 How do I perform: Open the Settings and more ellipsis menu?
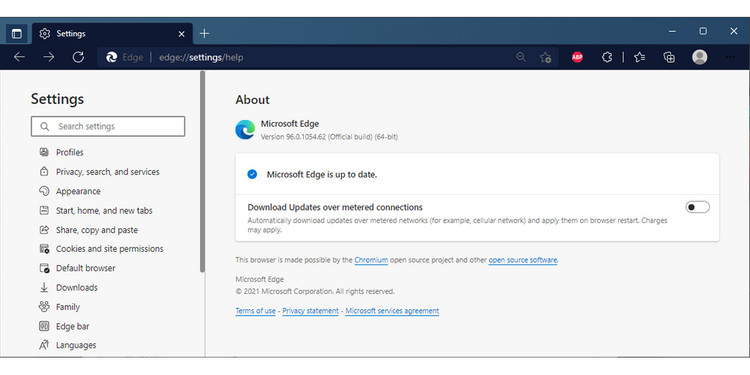pyautogui.click(x=730, y=57)
